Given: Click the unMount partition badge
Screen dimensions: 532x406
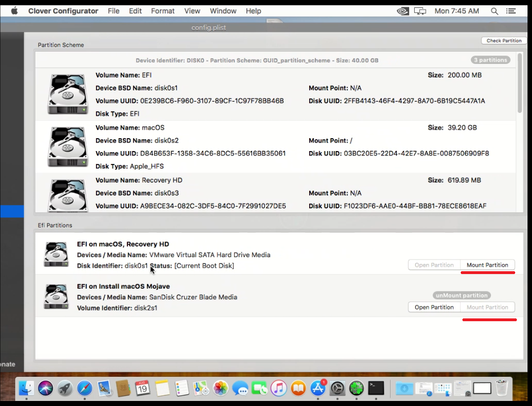Looking at the screenshot, I should pyautogui.click(x=462, y=295).
